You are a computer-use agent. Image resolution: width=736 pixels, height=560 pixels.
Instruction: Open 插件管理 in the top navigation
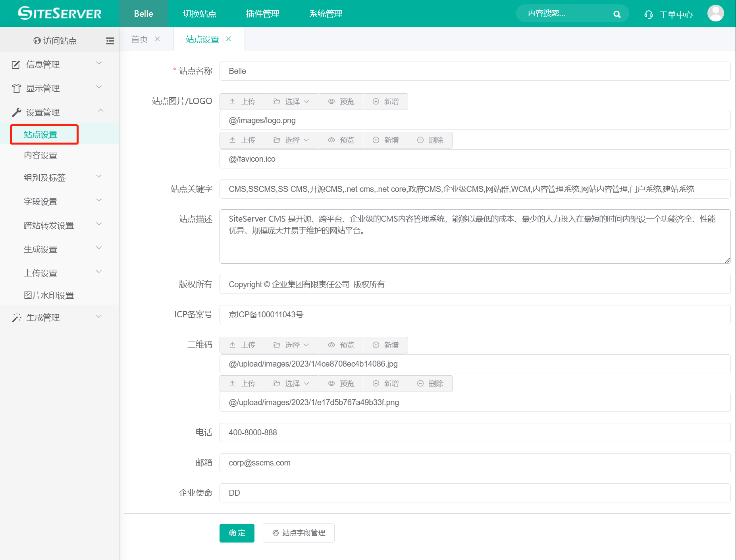(x=262, y=14)
